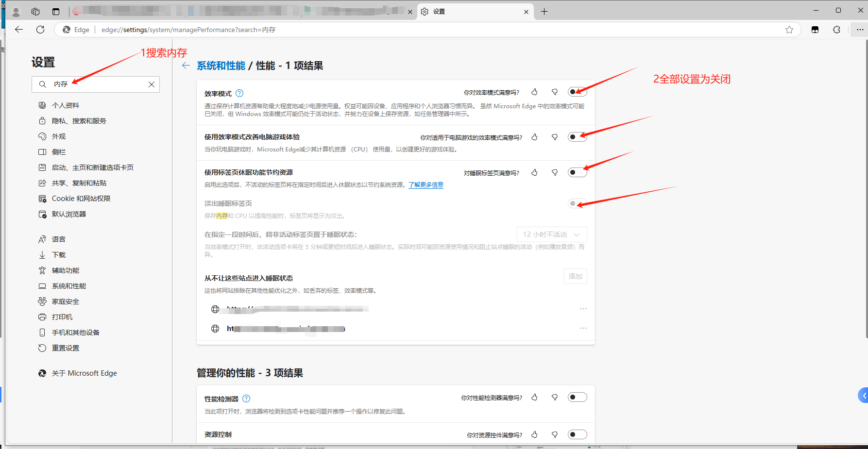Open more options for first excluded site

pos(583,309)
